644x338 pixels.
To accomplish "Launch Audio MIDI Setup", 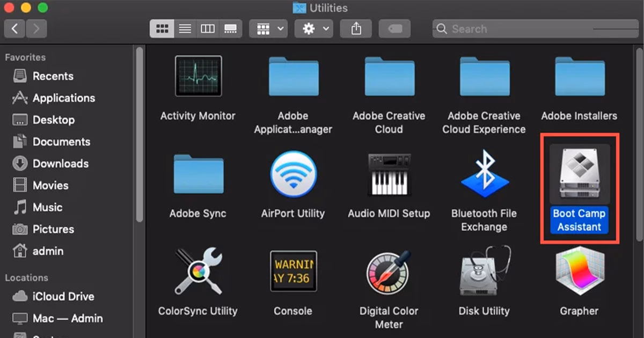I will (389, 174).
